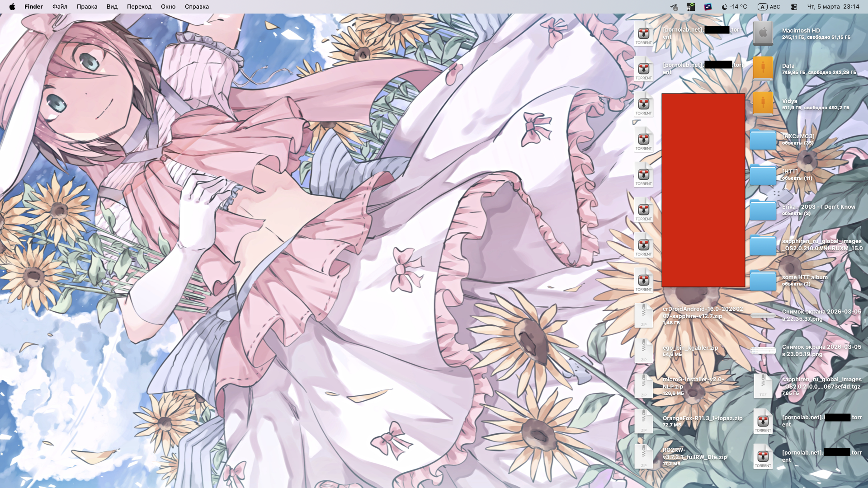868x488 pixels.
Task: Open the Control Center toggles icon
Action: point(794,7)
